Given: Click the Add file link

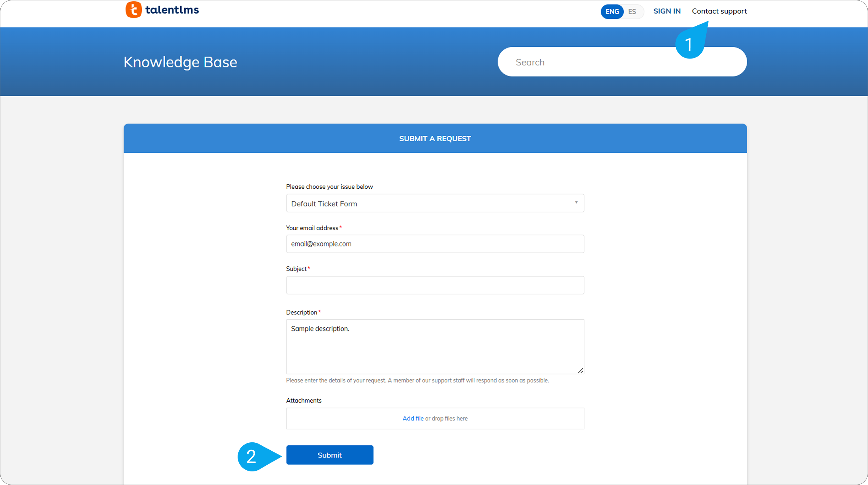Looking at the screenshot, I should click(413, 418).
